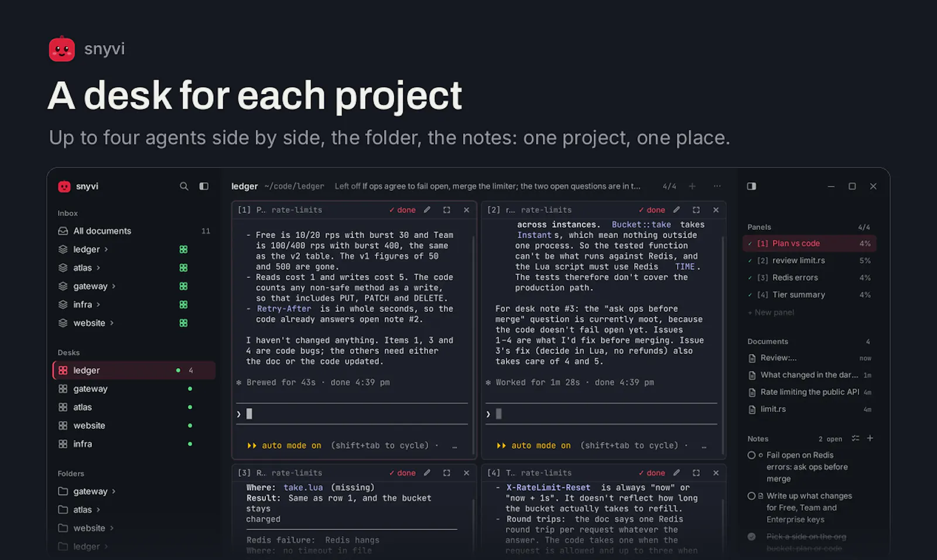Edit panel [3] name via pencil
Screen dimensions: 937x560
click(427, 473)
